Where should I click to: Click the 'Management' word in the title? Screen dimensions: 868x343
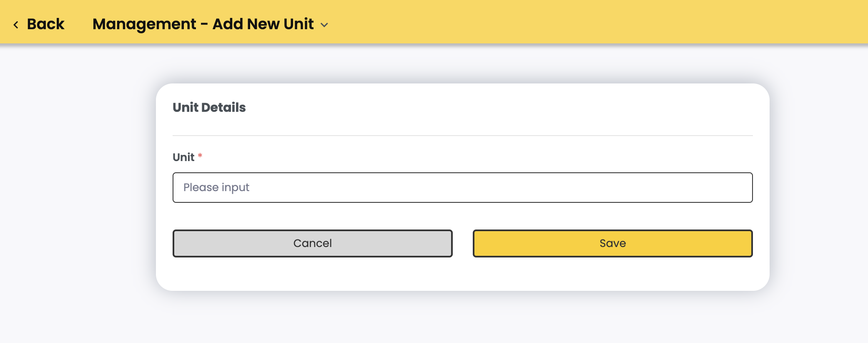pyautogui.click(x=144, y=24)
